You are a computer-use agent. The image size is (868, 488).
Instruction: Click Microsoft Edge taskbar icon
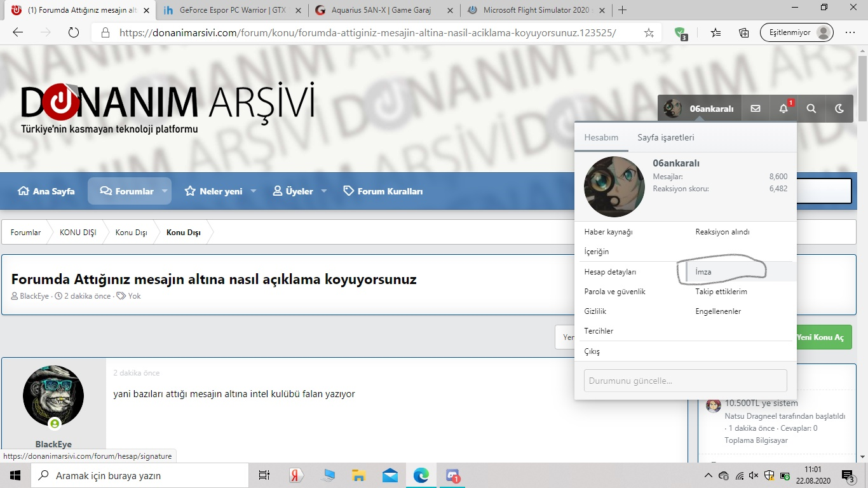[421, 475]
